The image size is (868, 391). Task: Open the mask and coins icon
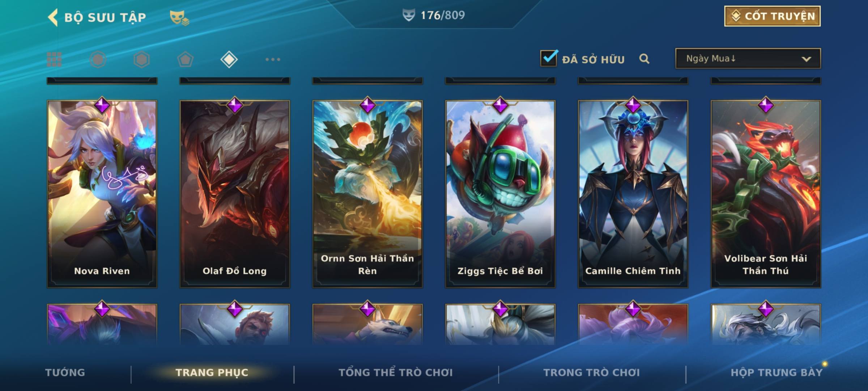tap(179, 17)
